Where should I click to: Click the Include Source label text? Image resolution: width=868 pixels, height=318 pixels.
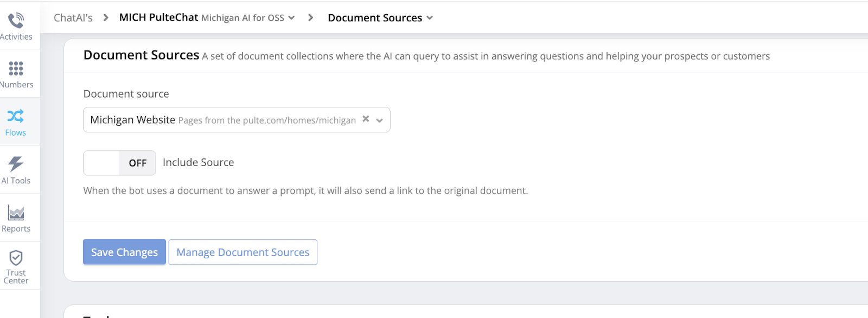pos(198,162)
